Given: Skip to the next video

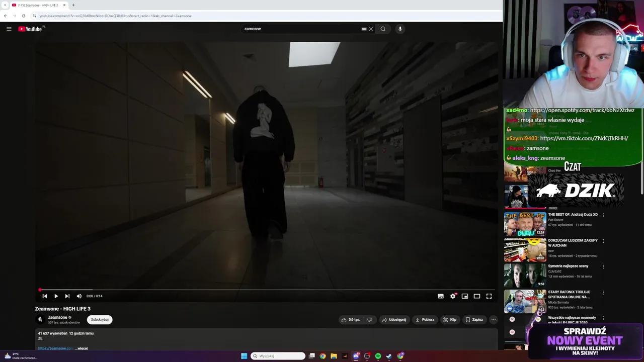Looking at the screenshot, I should tap(67, 296).
